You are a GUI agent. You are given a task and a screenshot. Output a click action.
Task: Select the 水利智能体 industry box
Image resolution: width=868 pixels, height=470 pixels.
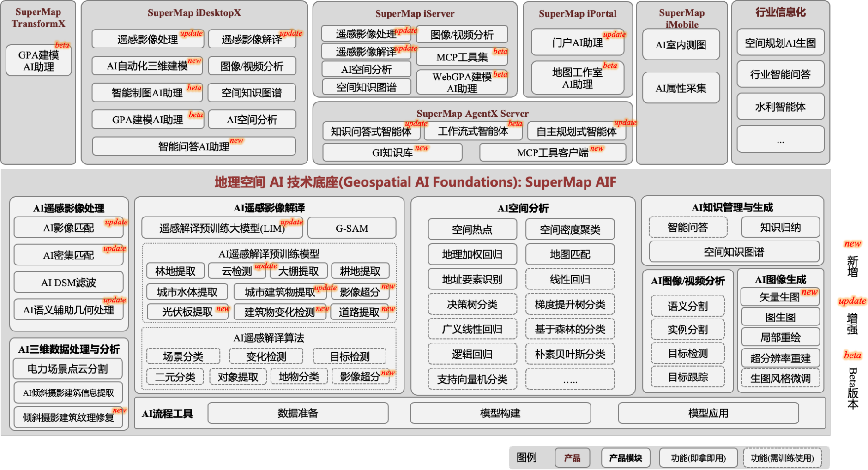point(780,107)
